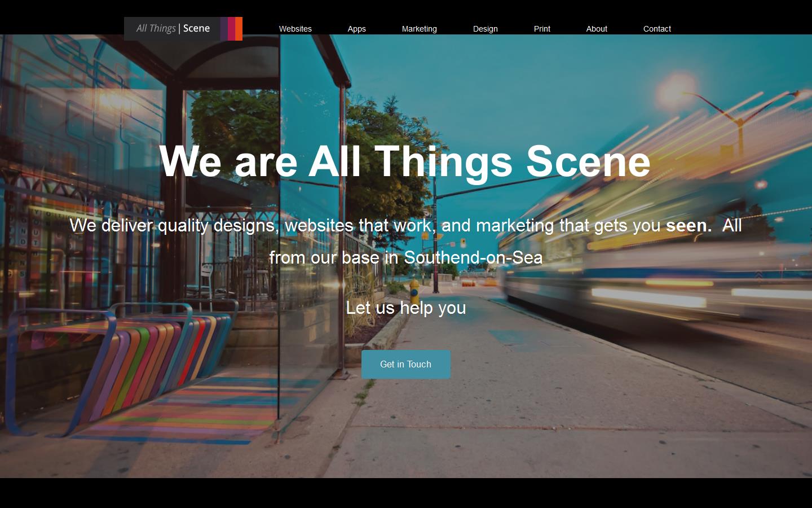This screenshot has height=508, width=812.
Task: Click the Southend-on-Sea text
Action: coord(473,258)
